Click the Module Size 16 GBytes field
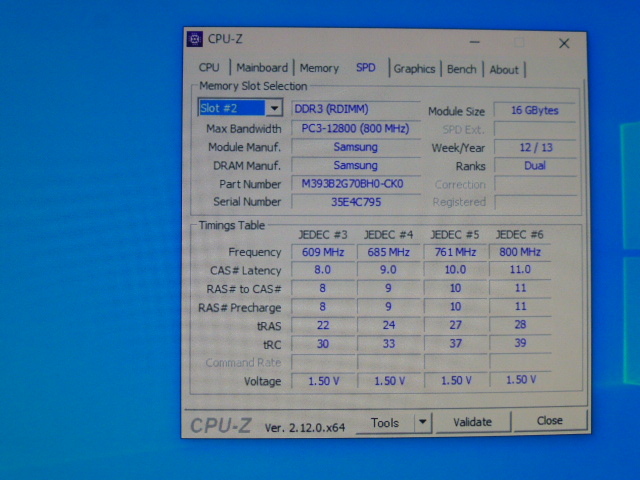This screenshot has height=480, width=640. pyautogui.click(x=535, y=110)
